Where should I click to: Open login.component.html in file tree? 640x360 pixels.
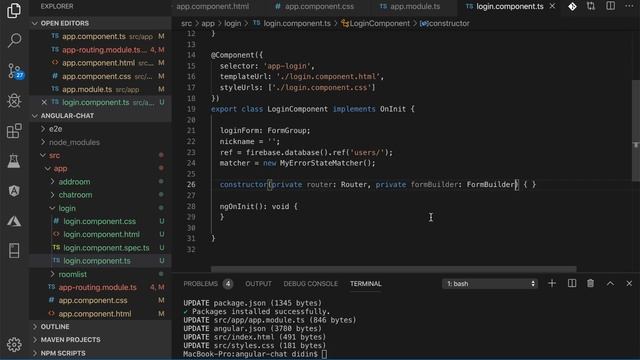[x=101, y=234]
